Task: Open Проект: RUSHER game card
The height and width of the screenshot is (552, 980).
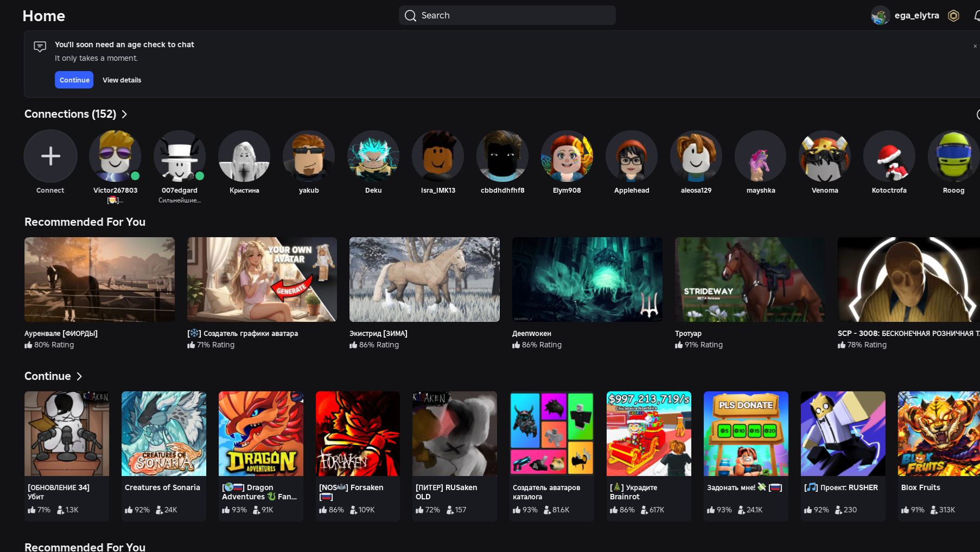Action: point(843,456)
